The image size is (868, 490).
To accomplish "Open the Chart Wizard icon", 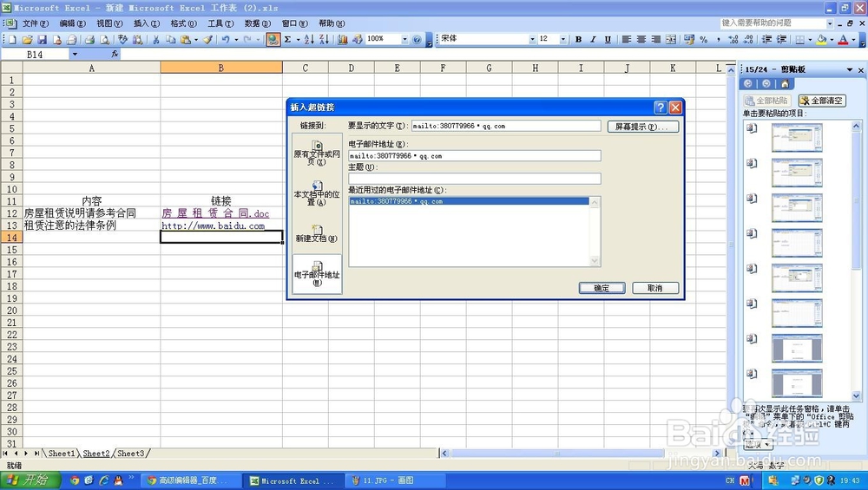I will 343,39.
